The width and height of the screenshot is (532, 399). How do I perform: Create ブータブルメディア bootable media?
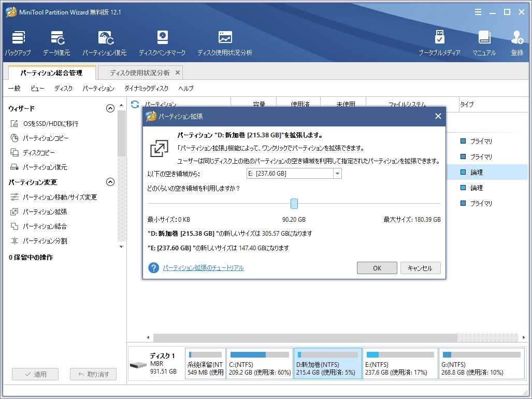[x=439, y=42]
